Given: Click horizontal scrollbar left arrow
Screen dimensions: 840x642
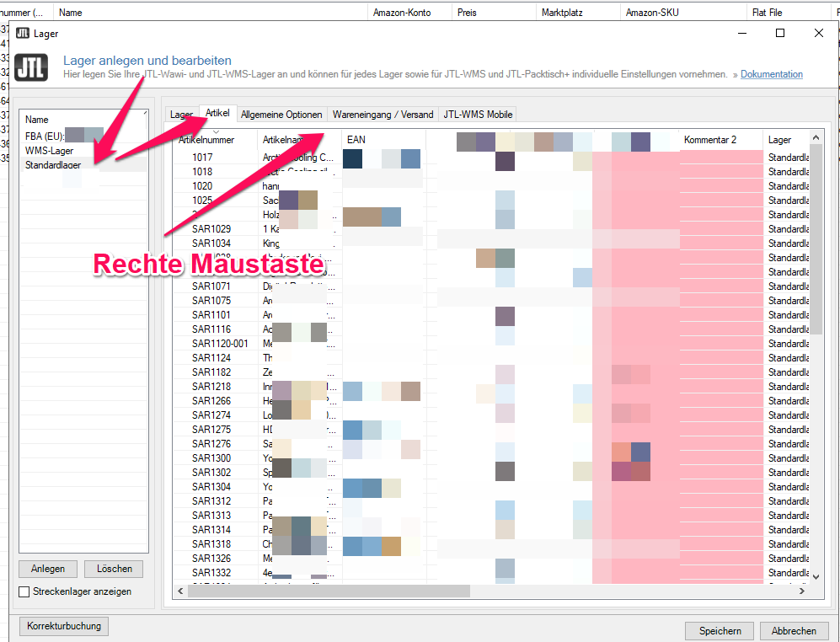Looking at the screenshot, I should 180,591.
